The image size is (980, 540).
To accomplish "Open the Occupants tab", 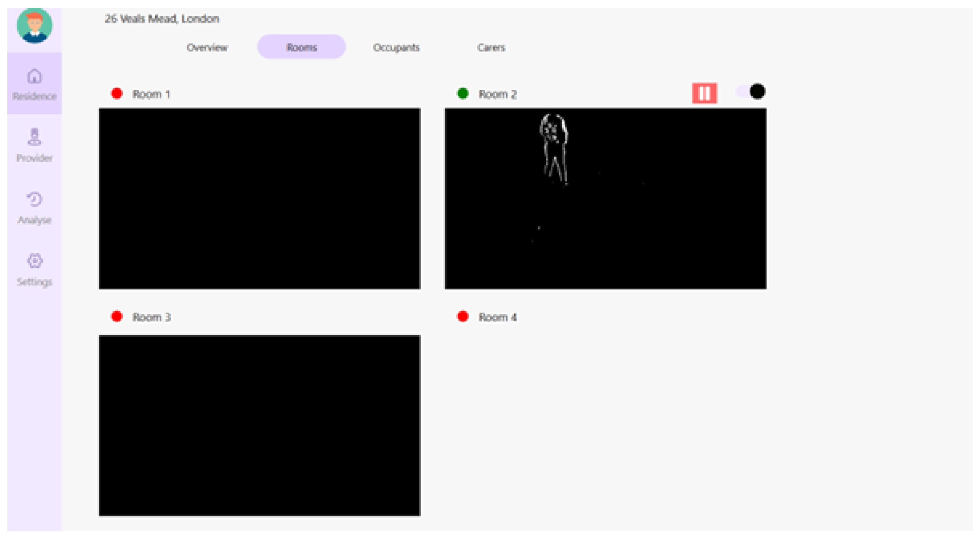I will coord(396,47).
